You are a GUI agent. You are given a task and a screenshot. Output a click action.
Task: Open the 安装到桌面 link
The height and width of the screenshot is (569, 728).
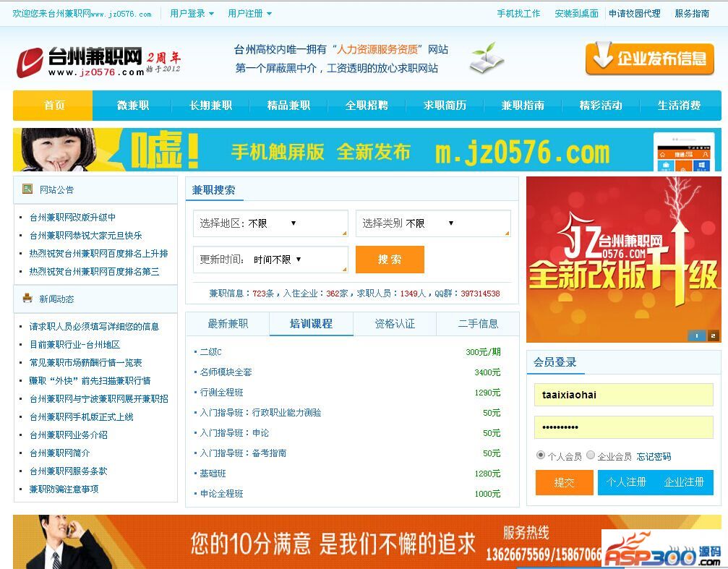tap(576, 14)
